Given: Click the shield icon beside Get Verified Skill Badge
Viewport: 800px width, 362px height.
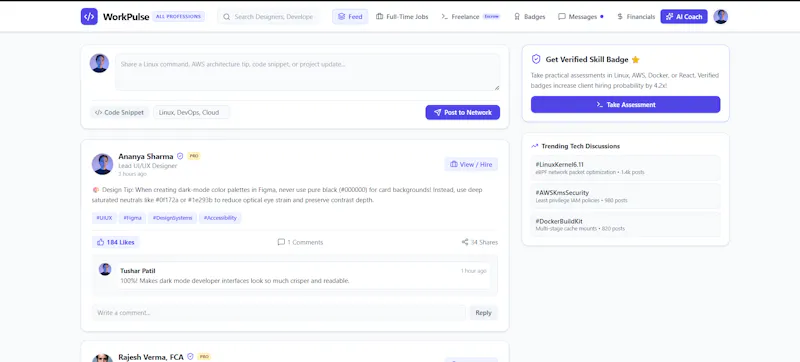Looking at the screenshot, I should point(536,59).
